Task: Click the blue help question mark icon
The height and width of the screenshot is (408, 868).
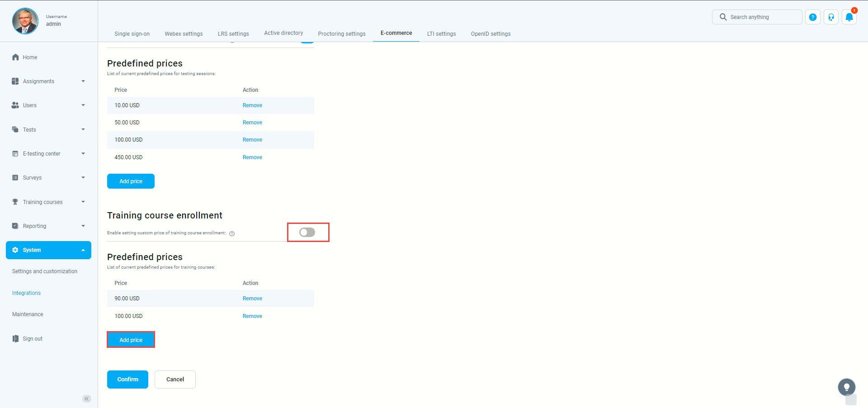Action: click(813, 17)
